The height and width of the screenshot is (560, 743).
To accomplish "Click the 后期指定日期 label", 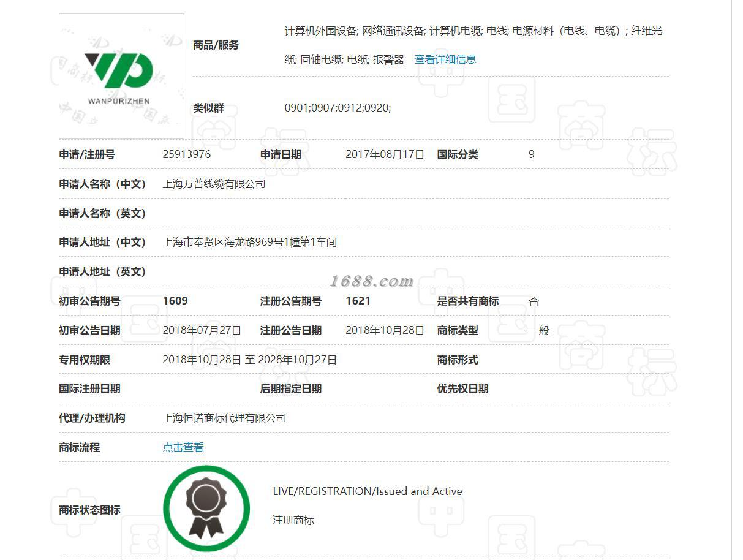I will [291, 388].
